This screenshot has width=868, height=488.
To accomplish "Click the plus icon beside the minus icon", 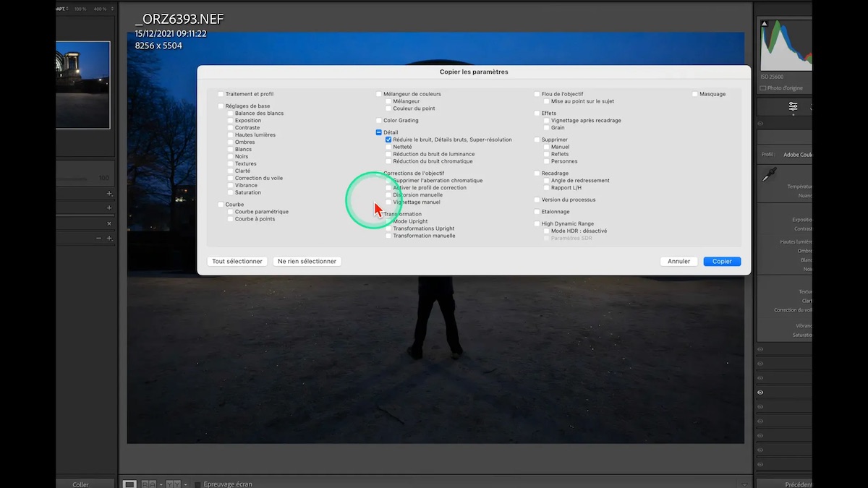I will (x=109, y=238).
